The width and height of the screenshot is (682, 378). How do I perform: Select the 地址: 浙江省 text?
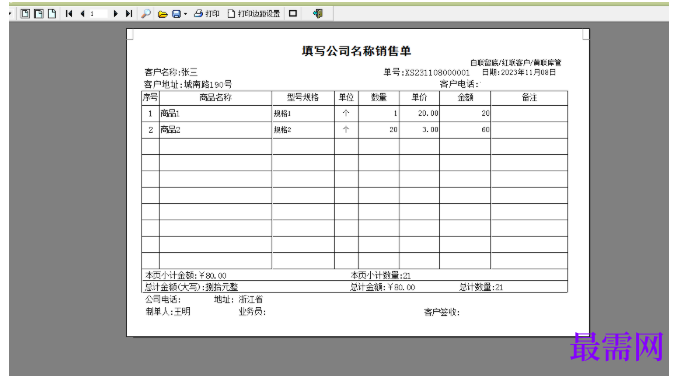click(238, 299)
